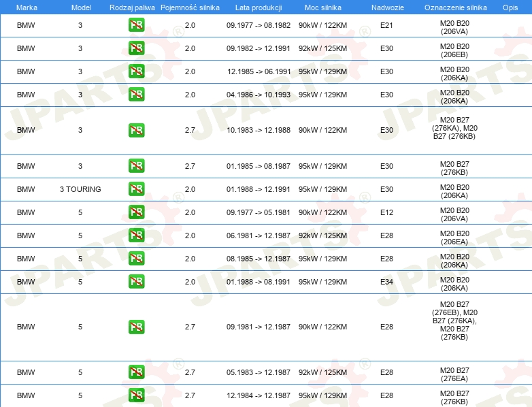This screenshot has width=532, height=407.
Task: Select the M20 B20 (206VA) cell in the E21 row
Action: coord(454,27)
